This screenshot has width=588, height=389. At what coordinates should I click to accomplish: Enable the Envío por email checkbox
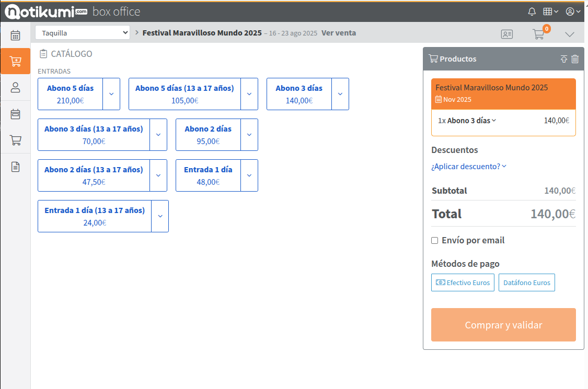[434, 241]
